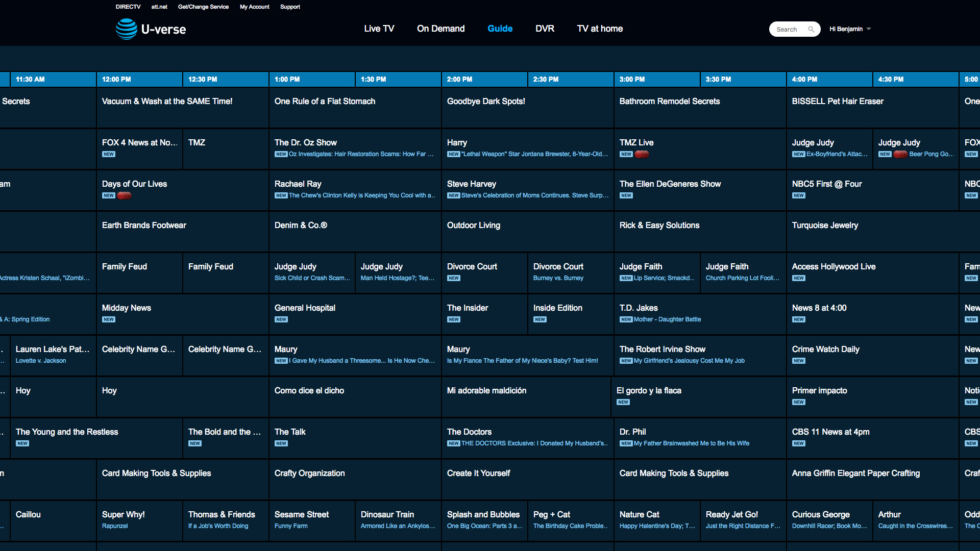
Task: Open the Guide tab
Action: 500,29
